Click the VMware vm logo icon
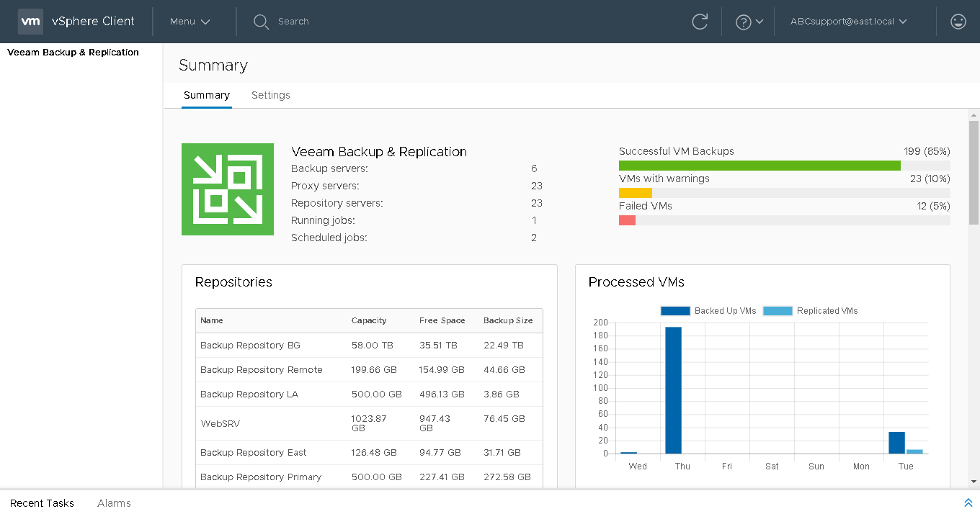 [x=30, y=22]
